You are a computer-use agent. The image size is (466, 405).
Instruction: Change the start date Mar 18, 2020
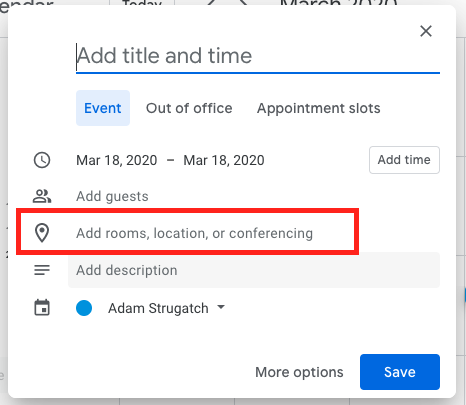point(117,160)
